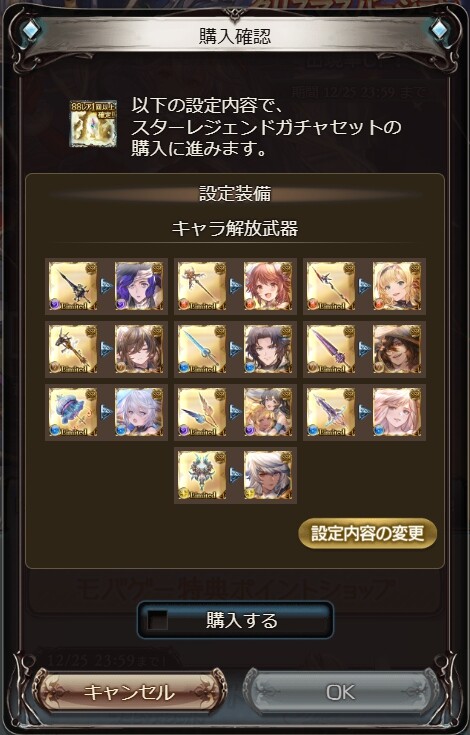The height and width of the screenshot is (735, 470).
Task: Click the 設定内容の変更 button
Action: (x=367, y=533)
